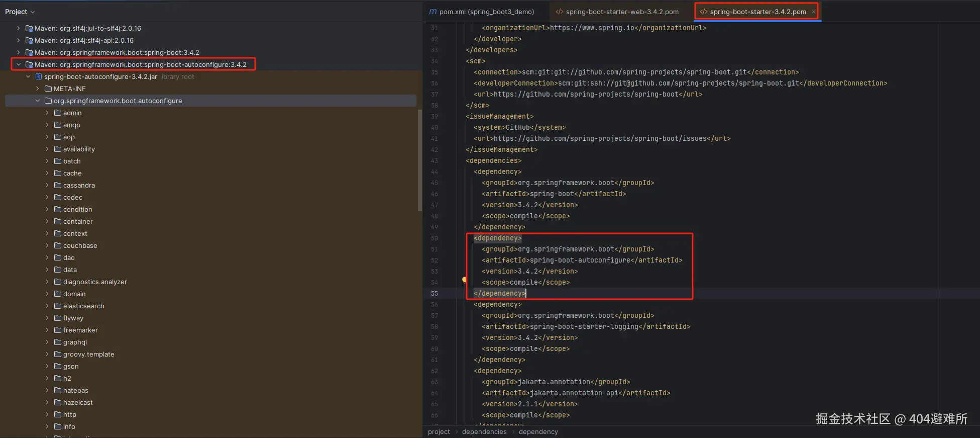
Task: Click the aop folder icon
Action: [58, 137]
